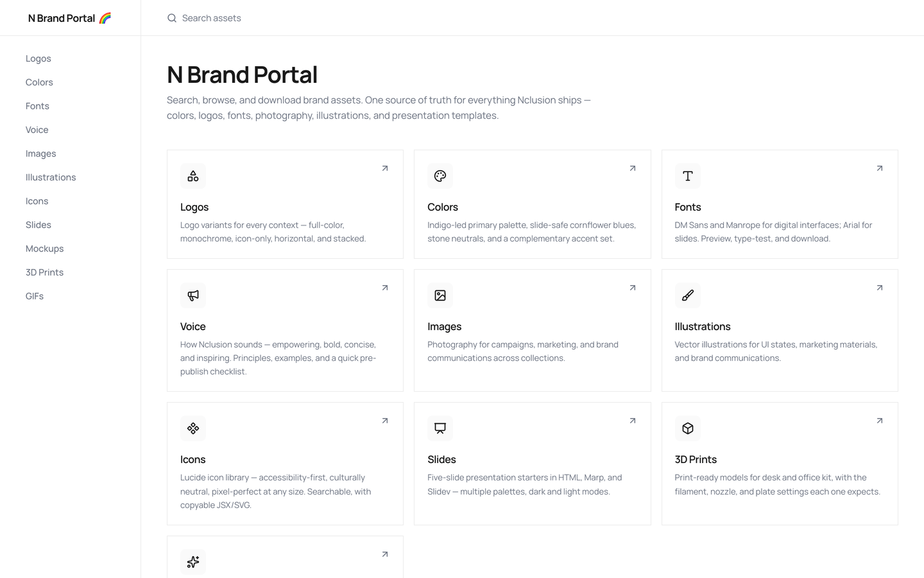Image resolution: width=924 pixels, height=578 pixels.
Task: Click the 'Photography for campaigns' description
Action: (x=523, y=351)
